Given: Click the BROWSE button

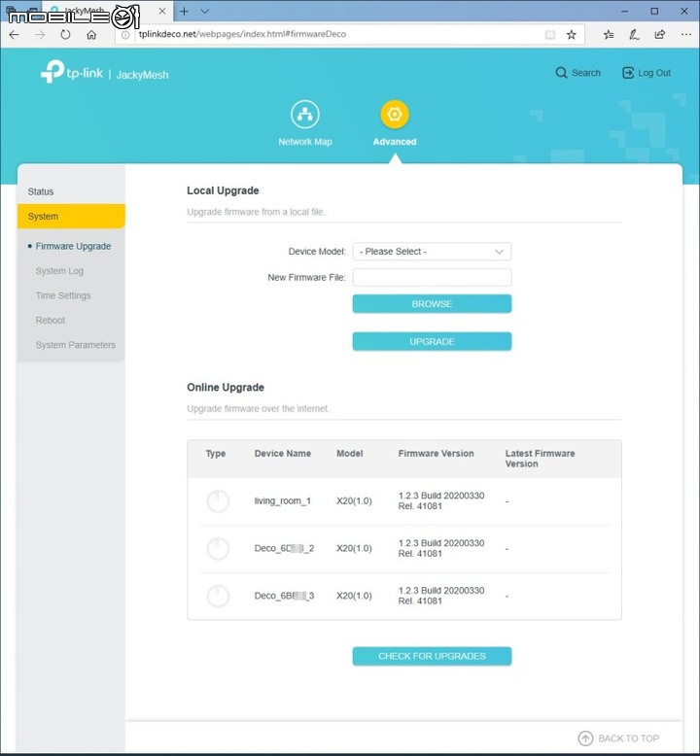Looking at the screenshot, I should pyautogui.click(x=432, y=304).
